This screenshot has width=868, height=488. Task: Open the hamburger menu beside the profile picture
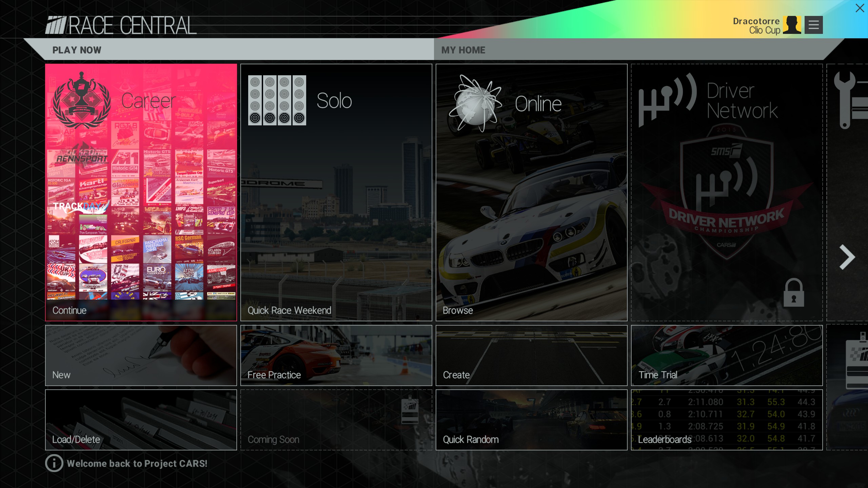tap(813, 25)
